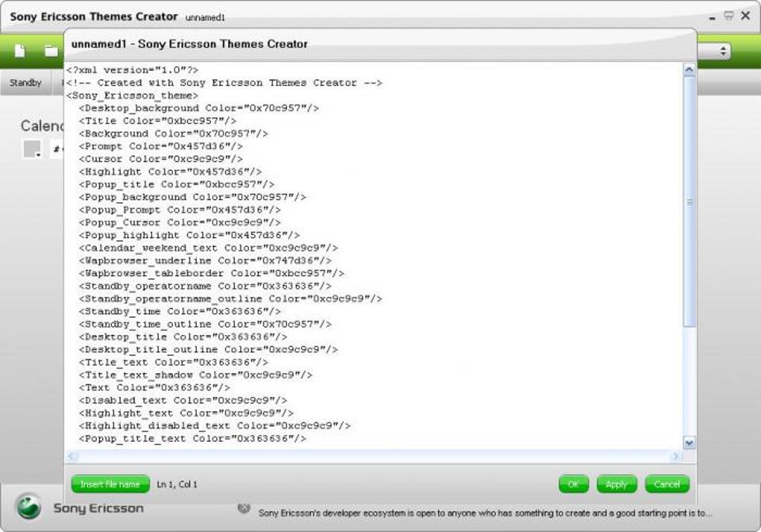Click the vertical scrollbar thumb
This screenshot has width=761, height=532.
(689, 202)
